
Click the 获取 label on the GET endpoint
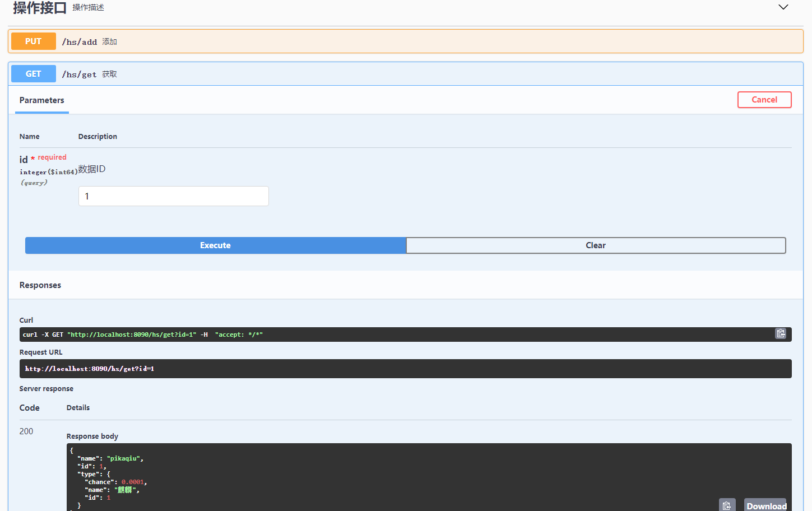(x=109, y=73)
